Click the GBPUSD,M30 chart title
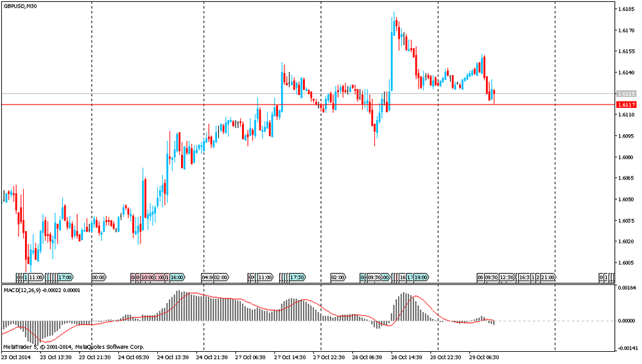The image size is (642, 364). pyautogui.click(x=21, y=6)
